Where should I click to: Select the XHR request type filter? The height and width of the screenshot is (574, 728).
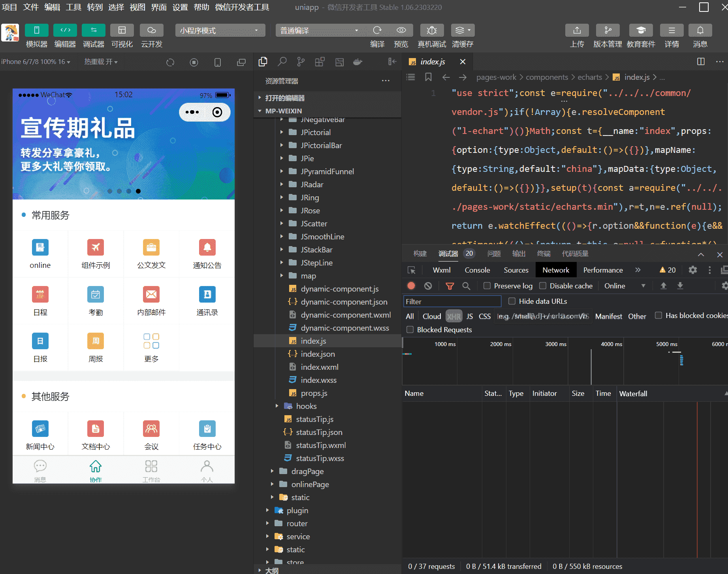[453, 316]
